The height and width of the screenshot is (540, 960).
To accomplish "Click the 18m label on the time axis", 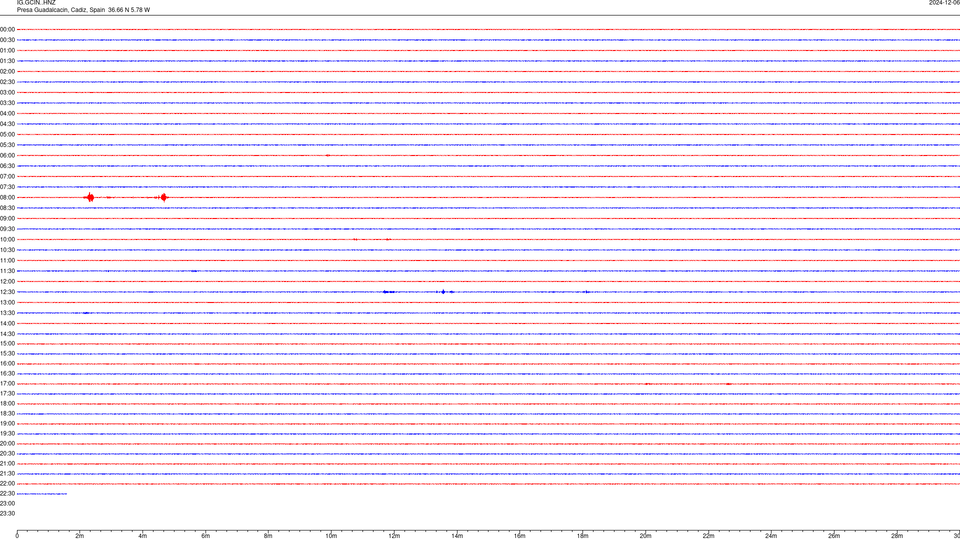I will pos(583,536).
